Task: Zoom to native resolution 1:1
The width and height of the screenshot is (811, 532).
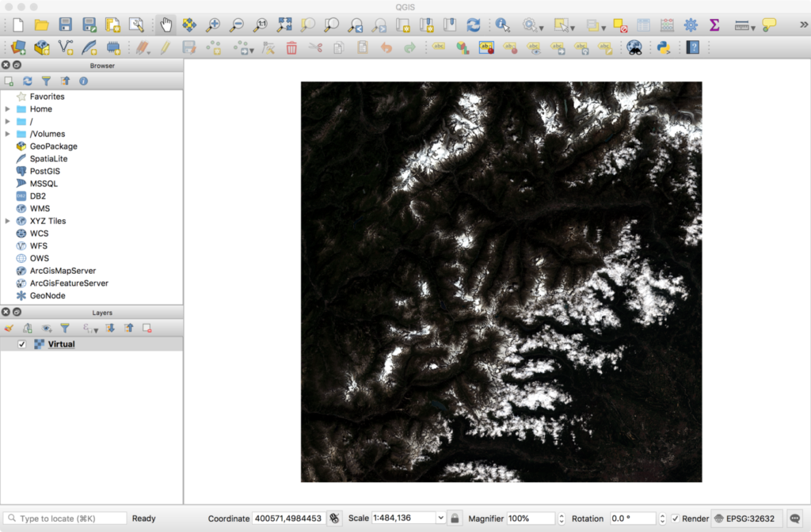Action: pyautogui.click(x=261, y=25)
